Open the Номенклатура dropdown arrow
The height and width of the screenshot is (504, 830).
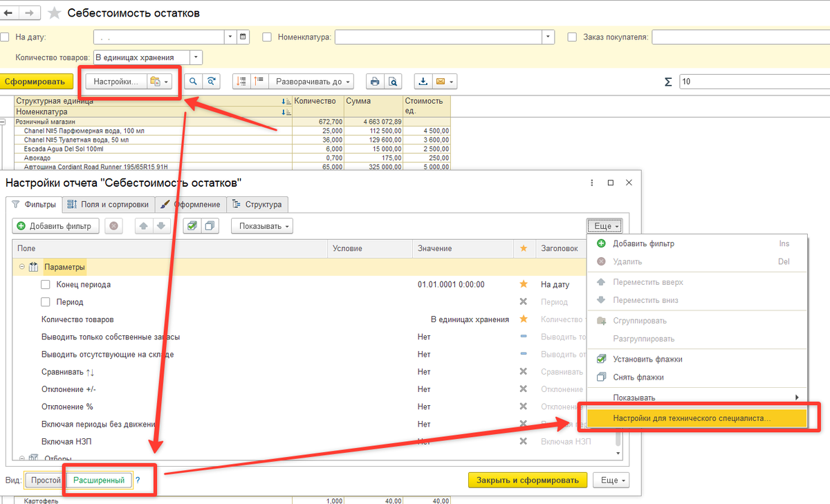coord(548,37)
